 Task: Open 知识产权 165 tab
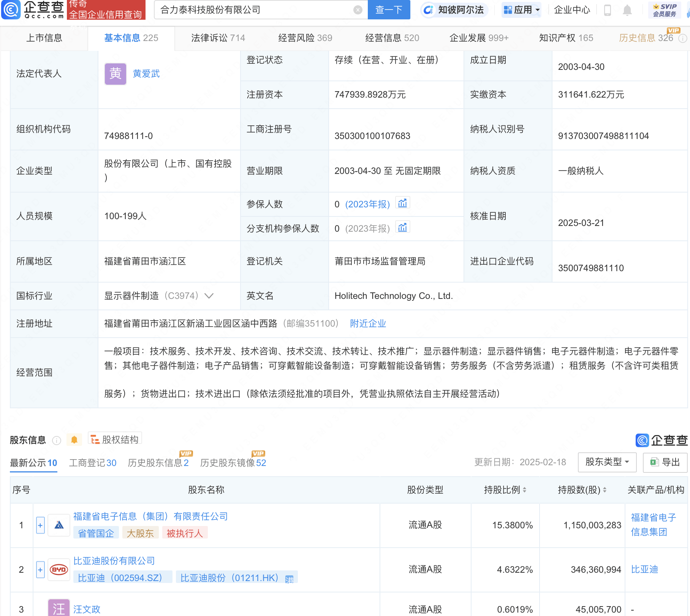(566, 38)
